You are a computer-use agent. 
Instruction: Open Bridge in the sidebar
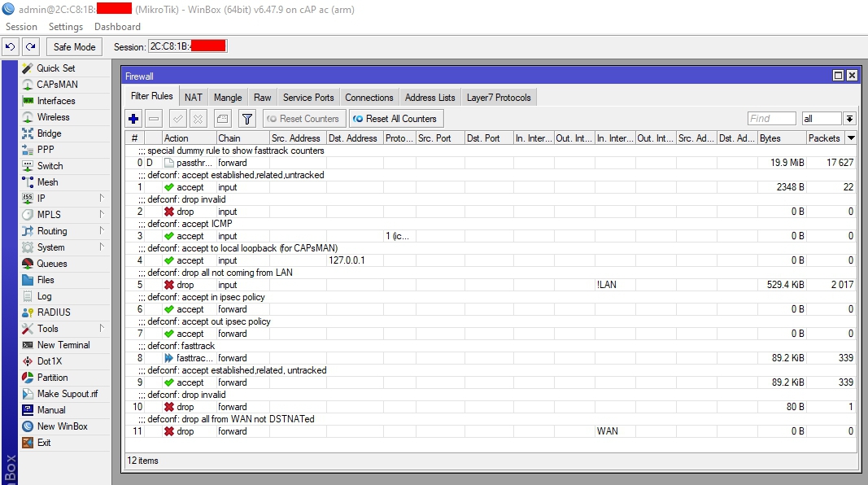[50, 133]
